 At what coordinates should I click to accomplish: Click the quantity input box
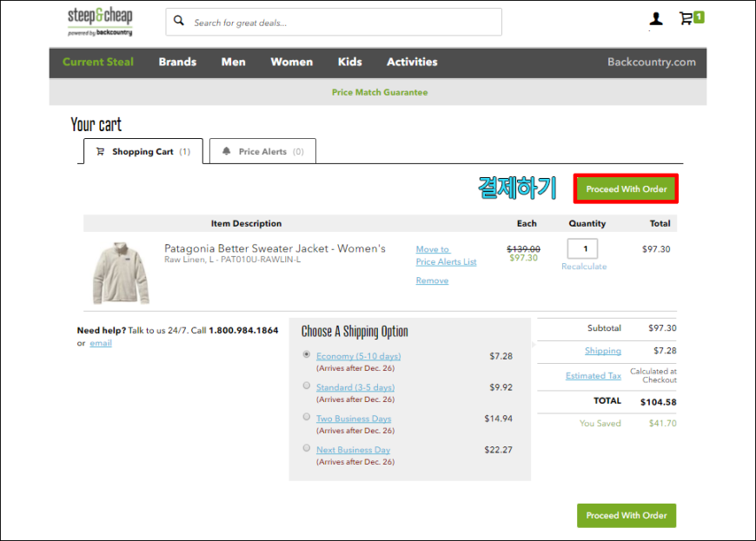(582, 248)
